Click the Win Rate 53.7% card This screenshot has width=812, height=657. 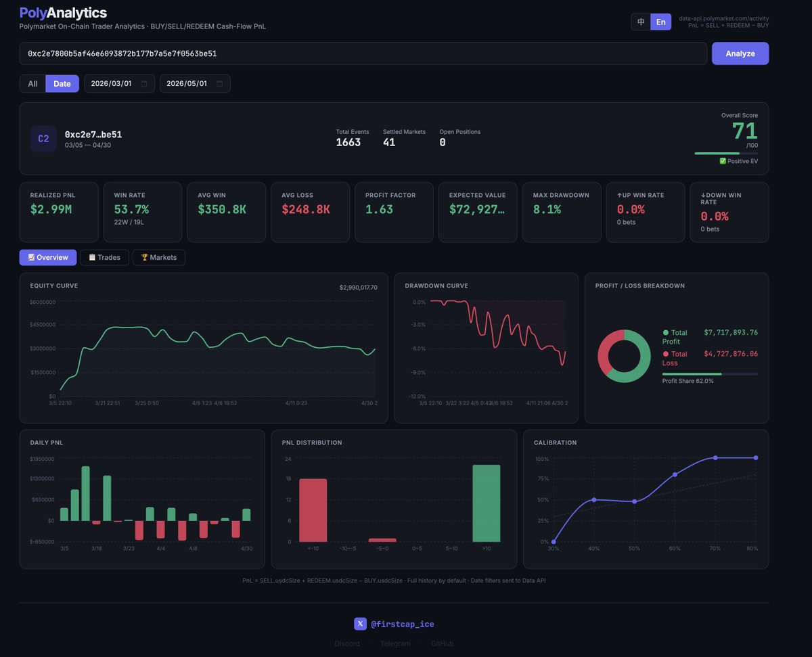point(143,212)
